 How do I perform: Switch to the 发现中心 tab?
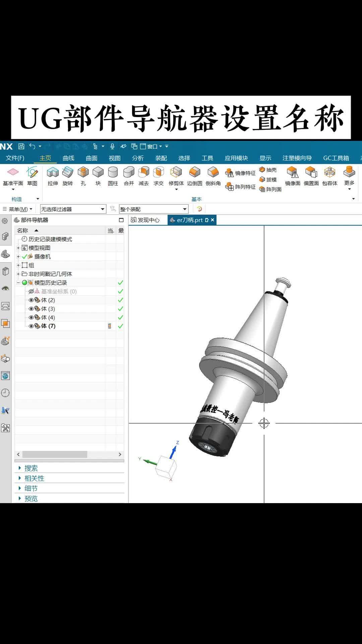click(145, 220)
